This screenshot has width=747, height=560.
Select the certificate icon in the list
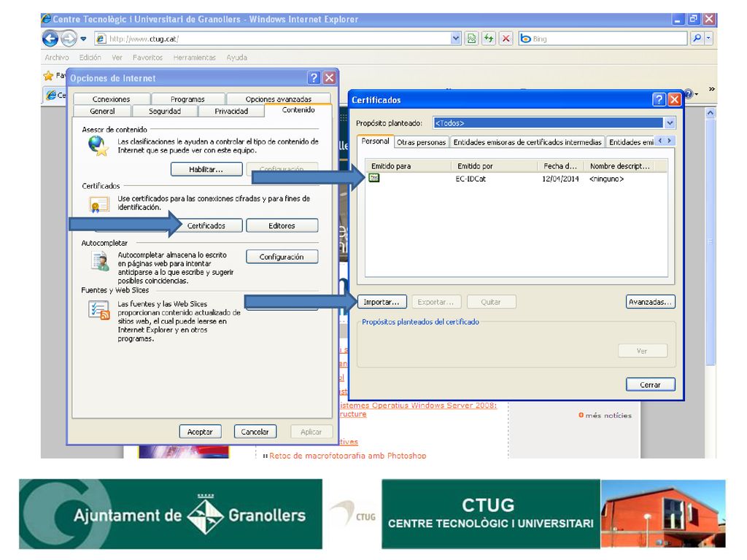coord(374,178)
